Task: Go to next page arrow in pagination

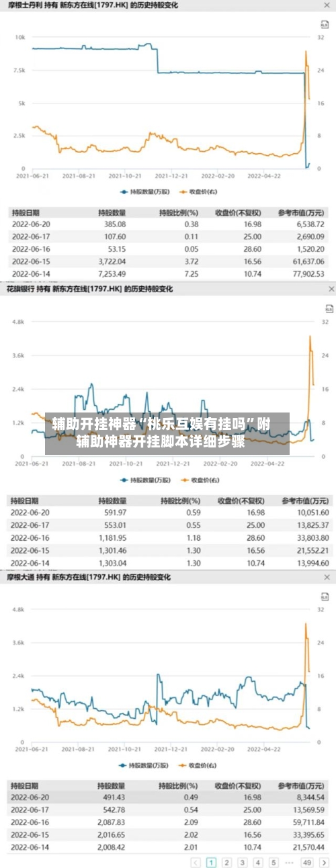Action: [x=324, y=862]
